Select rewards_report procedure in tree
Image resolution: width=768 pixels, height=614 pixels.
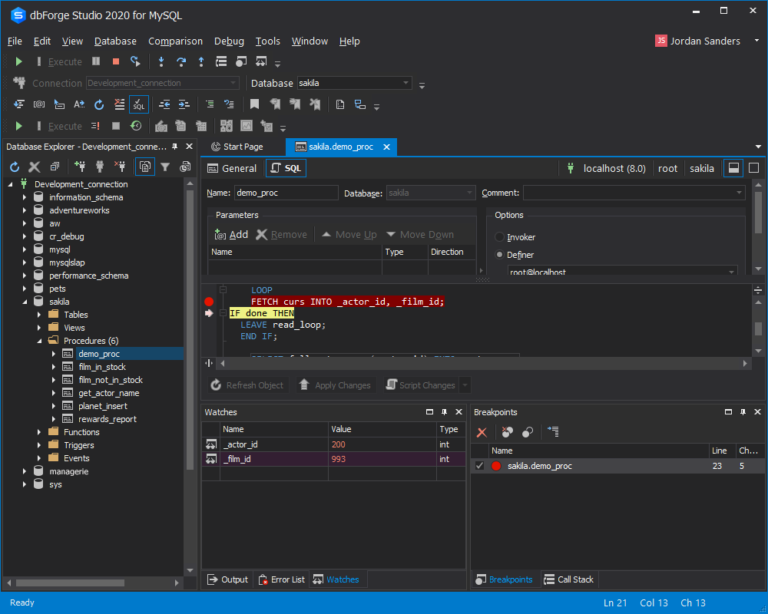coord(107,419)
